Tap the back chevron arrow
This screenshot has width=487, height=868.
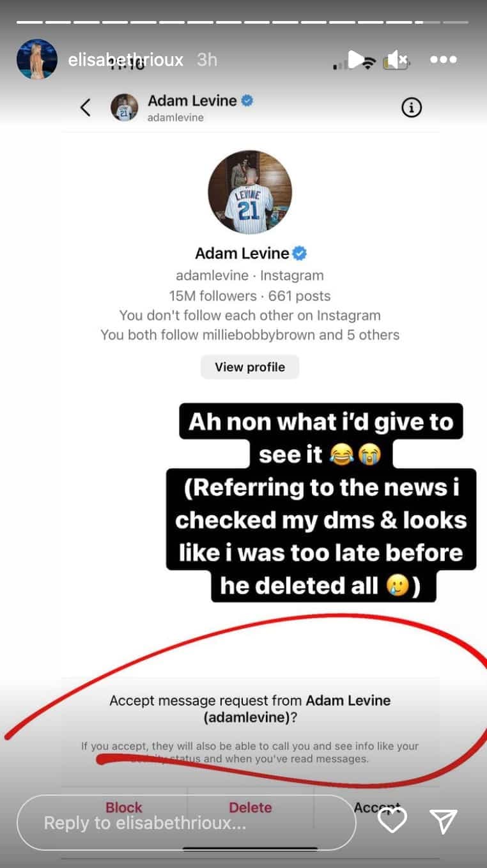pos(86,107)
